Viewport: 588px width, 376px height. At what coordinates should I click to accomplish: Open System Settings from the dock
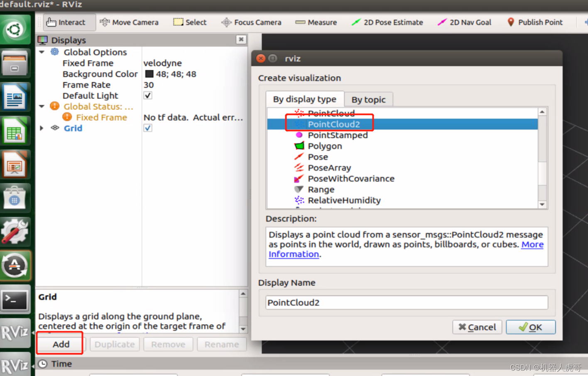click(x=15, y=232)
